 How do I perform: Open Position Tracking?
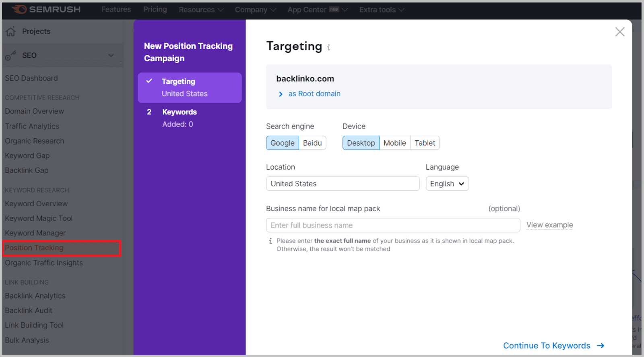pyautogui.click(x=62, y=248)
